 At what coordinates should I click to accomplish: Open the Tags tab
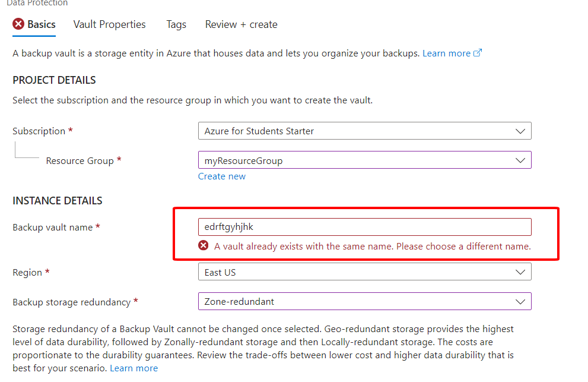pyautogui.click(x=176, y=24)
